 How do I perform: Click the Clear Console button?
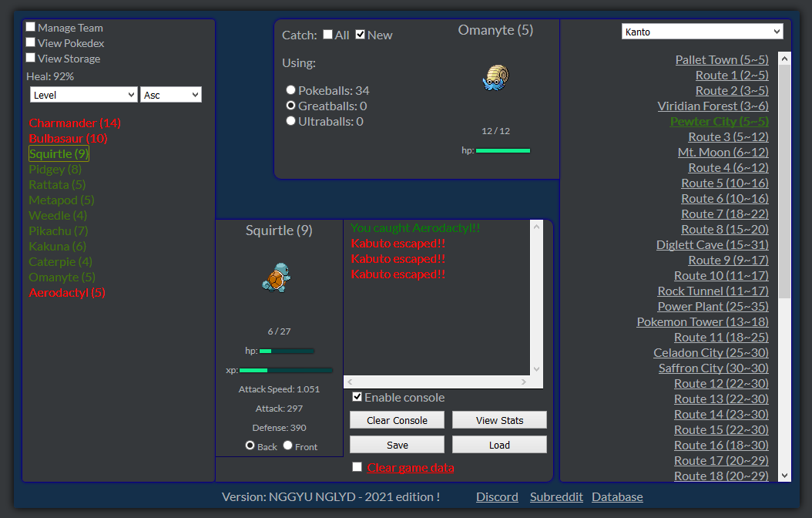pos(398,420)
